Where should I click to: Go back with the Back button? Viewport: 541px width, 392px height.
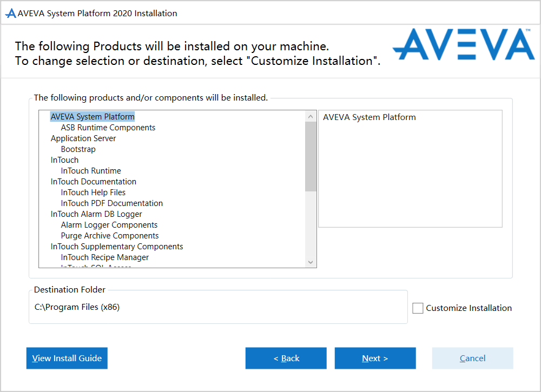[286, 358]
